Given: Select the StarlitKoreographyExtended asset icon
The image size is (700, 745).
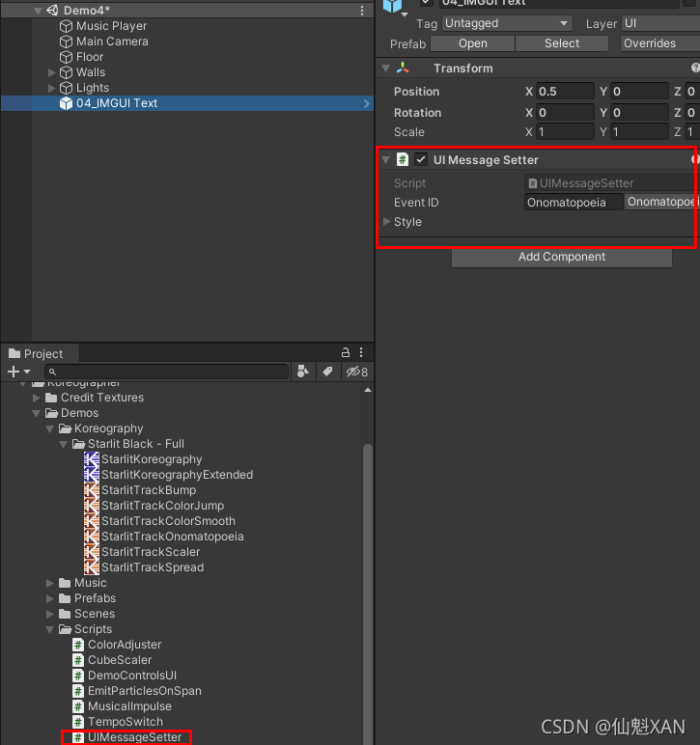Looking at the screenshot, I should pyautogui.click(x=92, y=475).
